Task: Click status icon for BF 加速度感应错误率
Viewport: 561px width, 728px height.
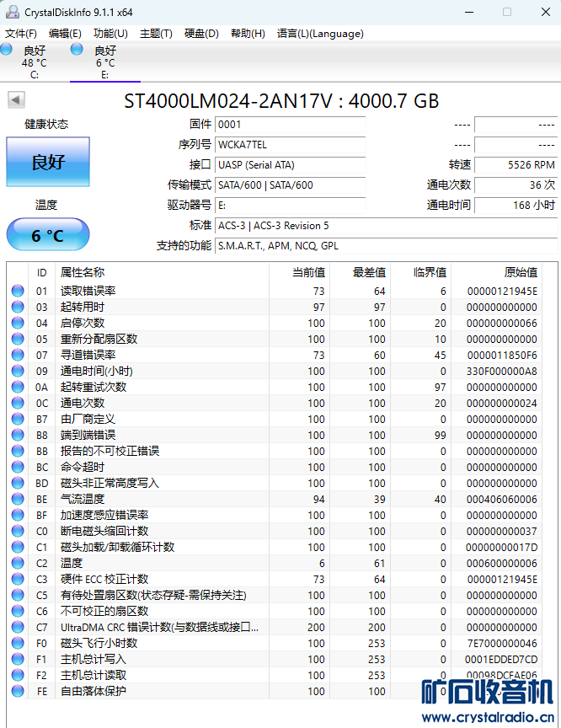Action: click(x=18, y=515)
